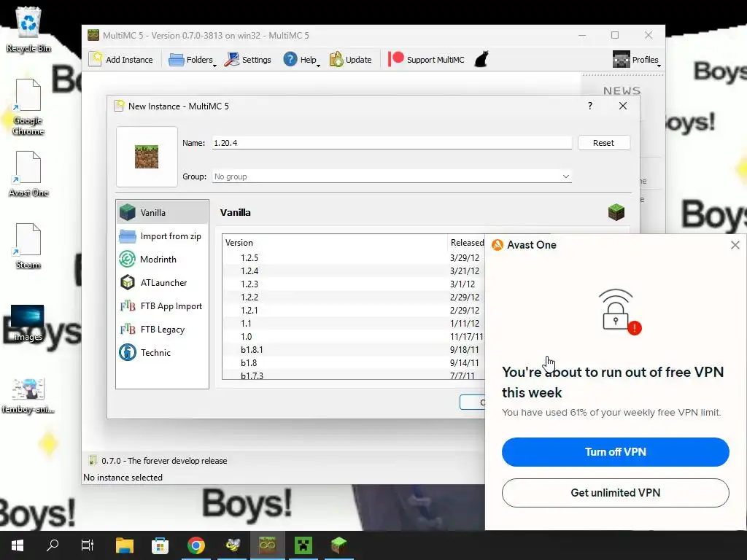The height and width of the screenshot is (560, 747).
Task: Close the New Instance dialog
Action: (x=623, y=106)
